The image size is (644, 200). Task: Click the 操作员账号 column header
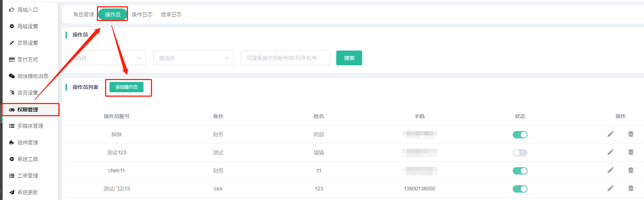pyautogui.click(x=117, y=116)
